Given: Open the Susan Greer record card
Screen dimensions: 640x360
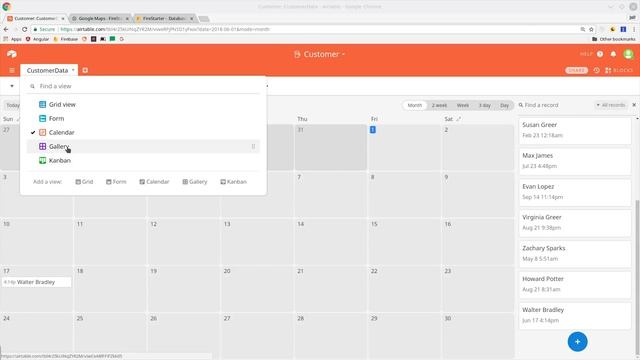Looking at the screenshot, I should coord(575,130).
